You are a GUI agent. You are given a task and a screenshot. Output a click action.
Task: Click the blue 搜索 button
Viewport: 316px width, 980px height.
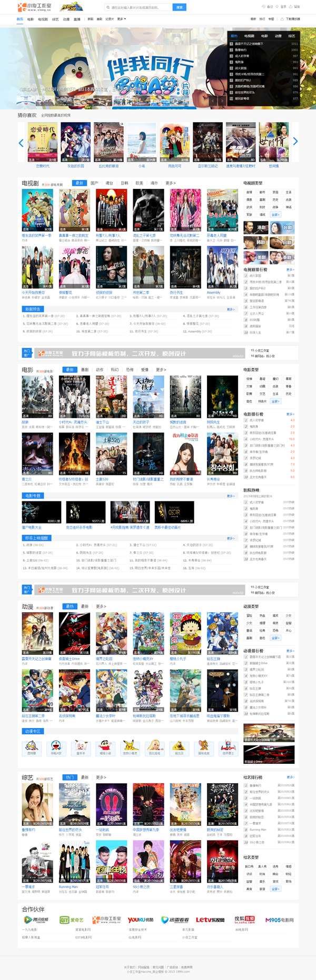point(180,7)
